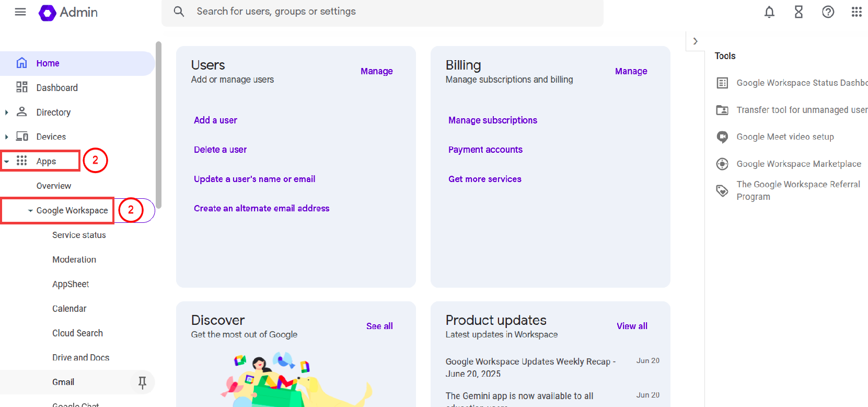Image resolution: width=868 pixels, height=407 pixels.
Task: Open Devices section label
Action: (x=51, y=137)
